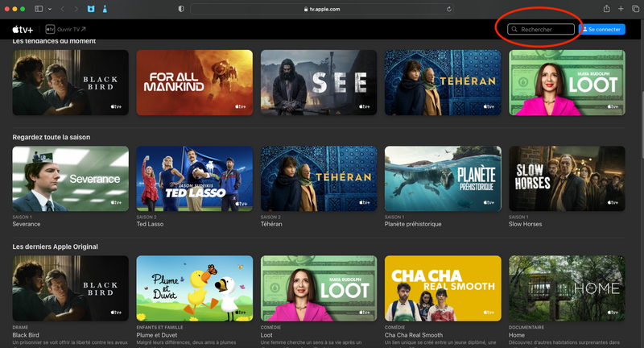Click the tv.apple.com address bar

(x=321, y=9)
